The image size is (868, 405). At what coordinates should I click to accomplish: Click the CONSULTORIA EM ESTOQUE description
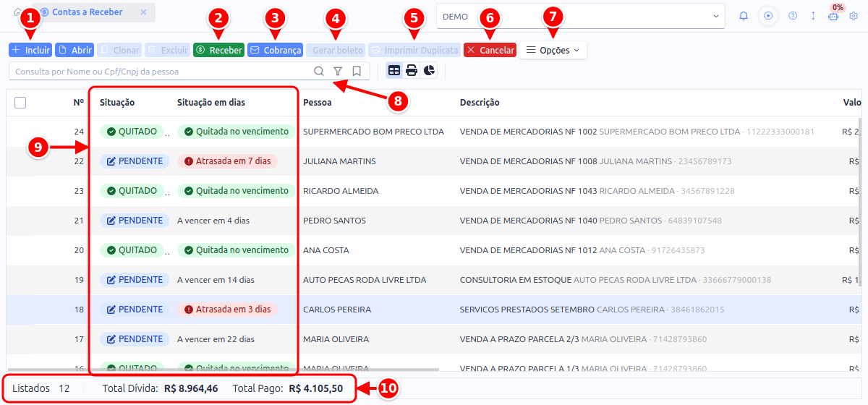pos(516,280)
